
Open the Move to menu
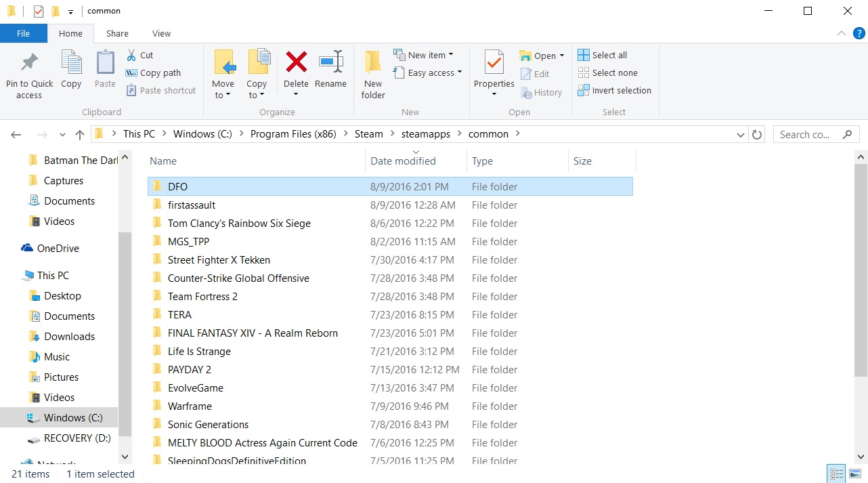[x=223, y=75]
